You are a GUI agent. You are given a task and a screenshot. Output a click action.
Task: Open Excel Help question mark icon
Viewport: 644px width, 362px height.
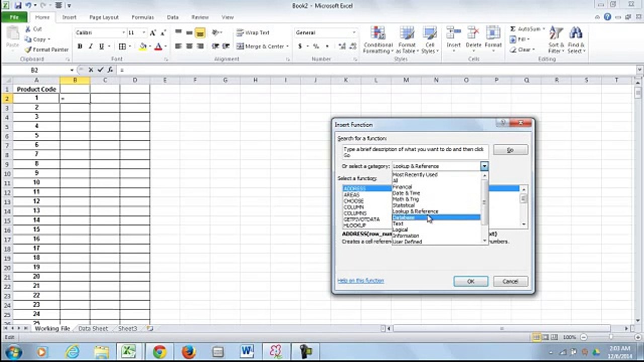[x=607, y=17]
